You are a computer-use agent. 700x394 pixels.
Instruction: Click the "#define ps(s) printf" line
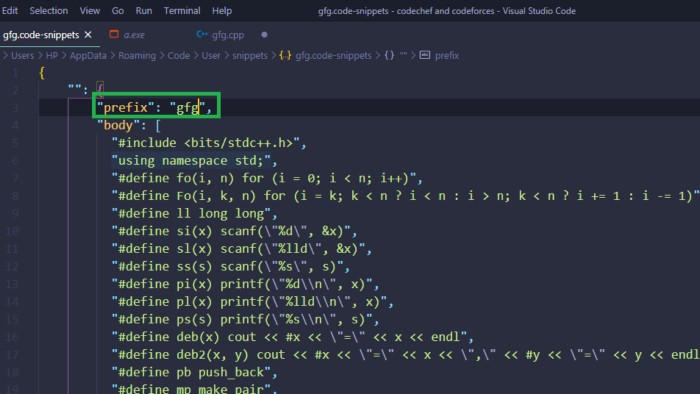pyautogui.click(x=245, y=319)
